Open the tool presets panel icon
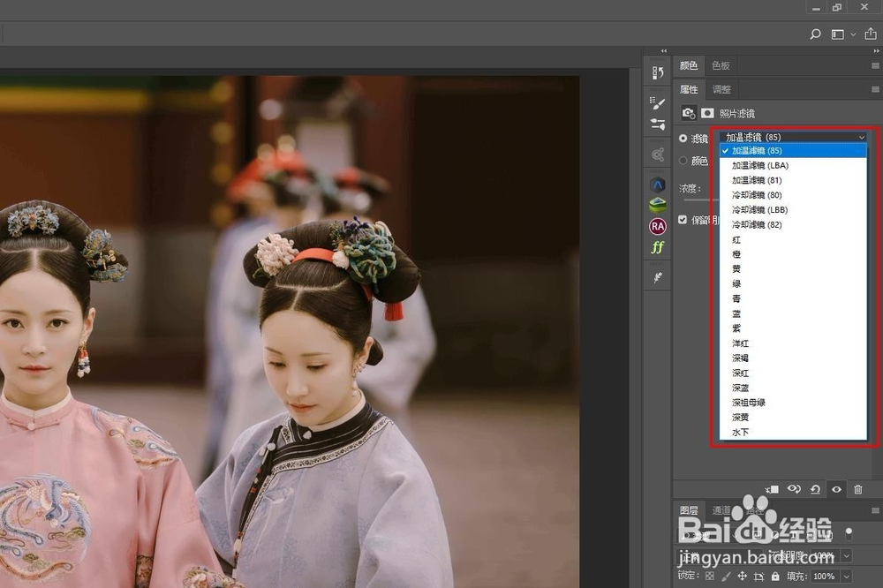 (x=657, y=277)
